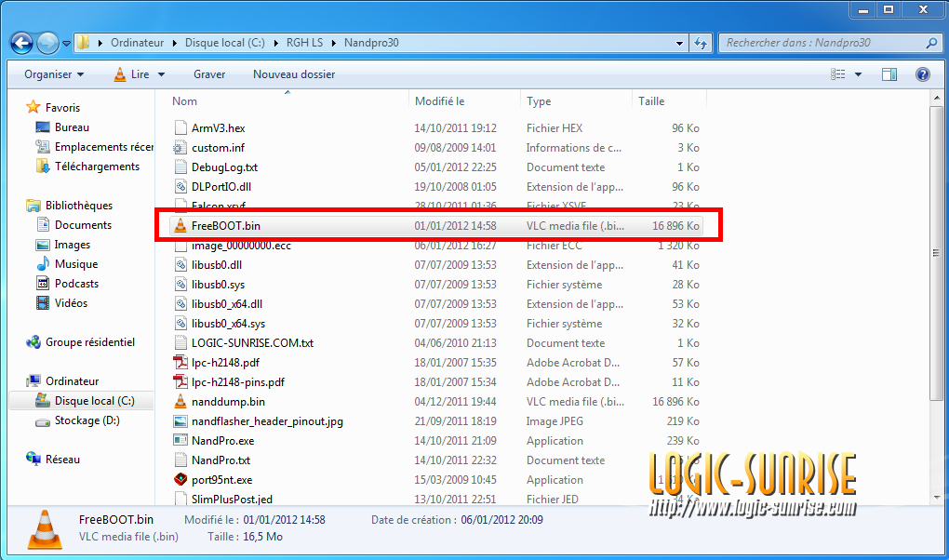Expand breadcrumb arrow after RGH LS

click(334, 43)
